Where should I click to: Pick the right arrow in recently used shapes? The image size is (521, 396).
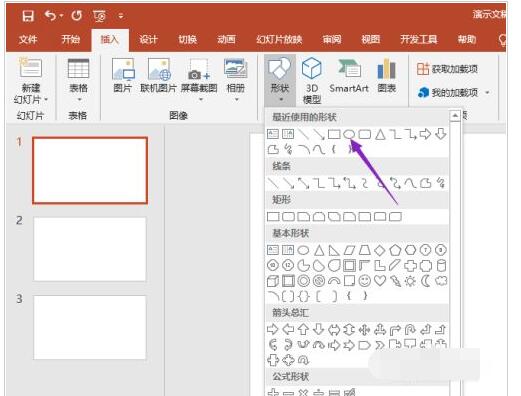(x=425, y=134)
